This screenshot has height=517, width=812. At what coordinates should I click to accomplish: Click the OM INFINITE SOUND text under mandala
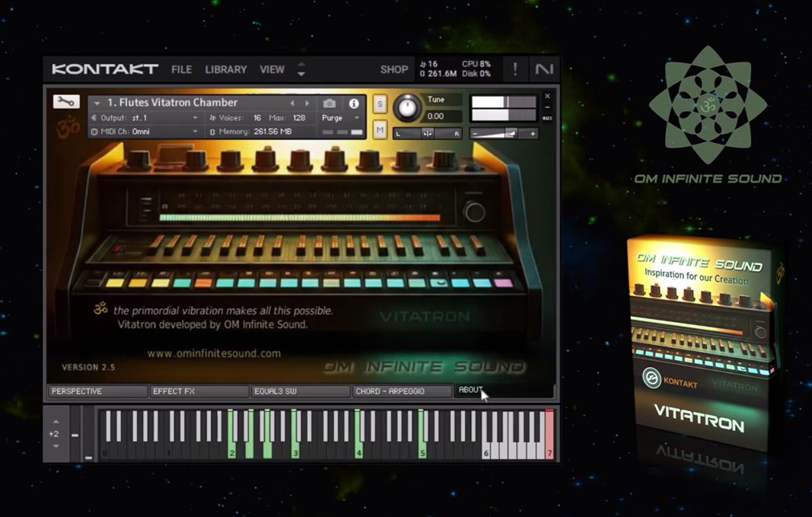(708, 179)
